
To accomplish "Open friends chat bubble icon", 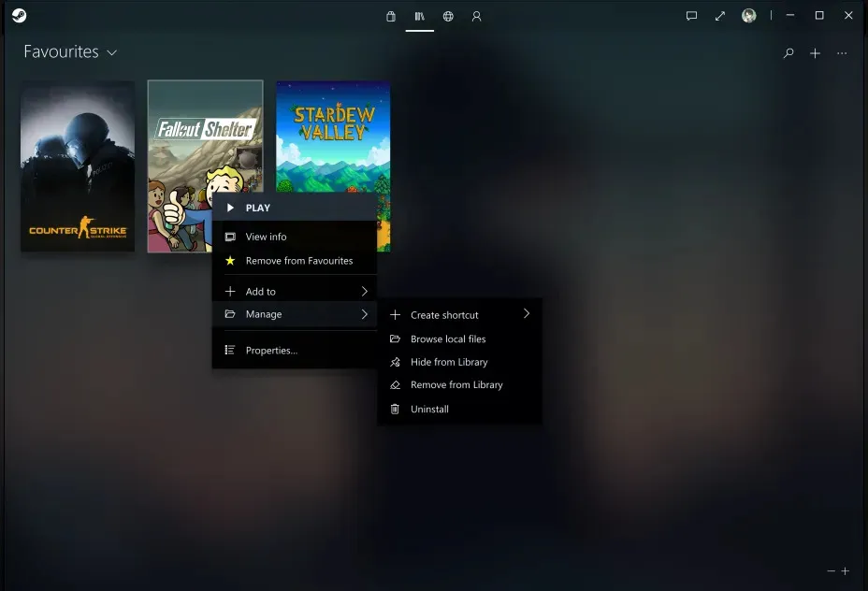I will pos(692,16).
